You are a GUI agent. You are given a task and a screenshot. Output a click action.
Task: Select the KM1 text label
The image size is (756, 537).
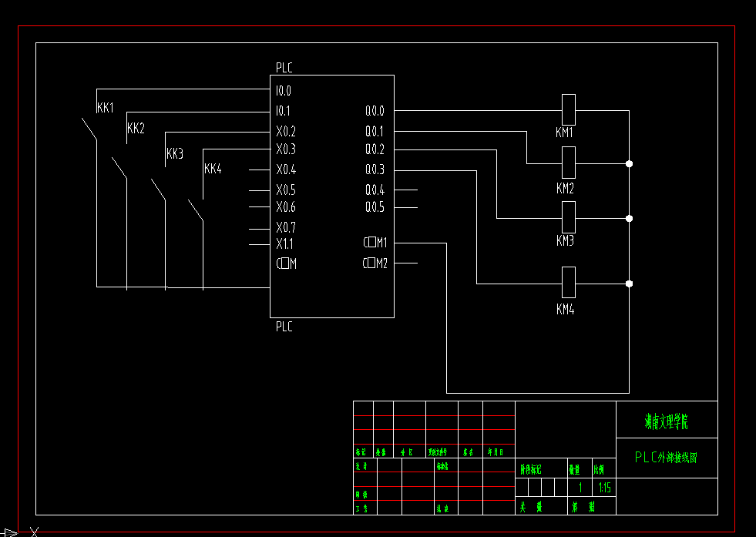point(564,132)
